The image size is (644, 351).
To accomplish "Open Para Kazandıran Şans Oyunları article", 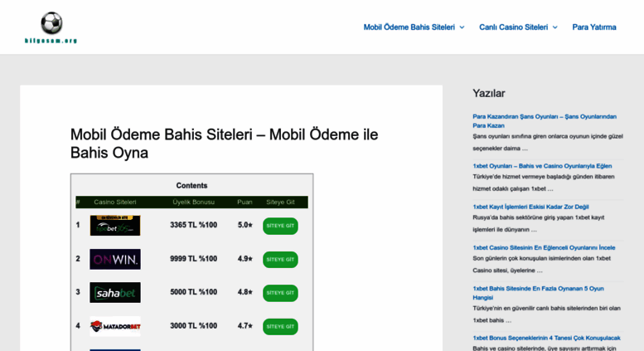I will (545, 121).
